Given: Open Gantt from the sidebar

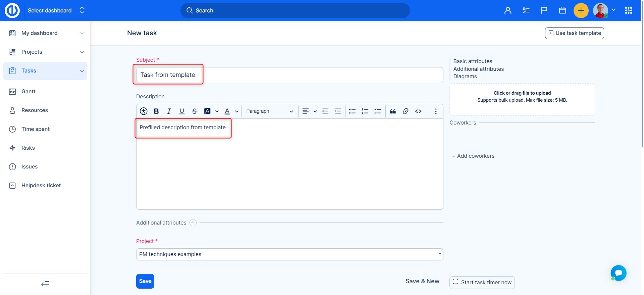Looking at the screenshot, I should coord(29,92).
